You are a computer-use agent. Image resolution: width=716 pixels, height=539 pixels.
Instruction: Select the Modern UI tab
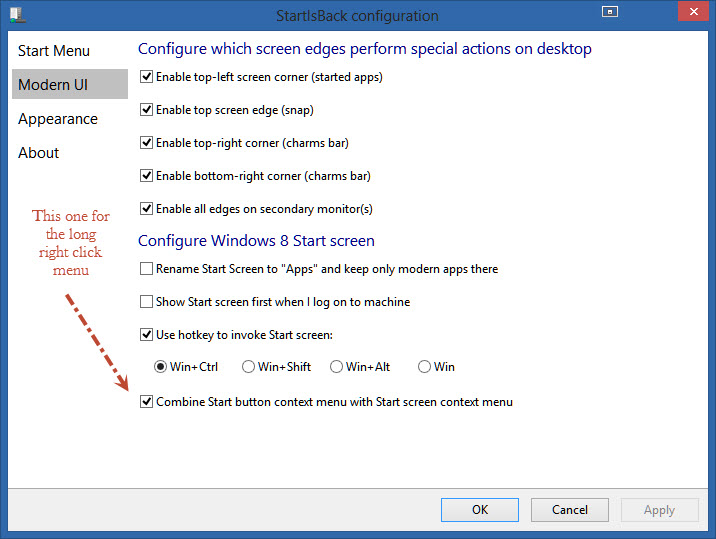53,85
